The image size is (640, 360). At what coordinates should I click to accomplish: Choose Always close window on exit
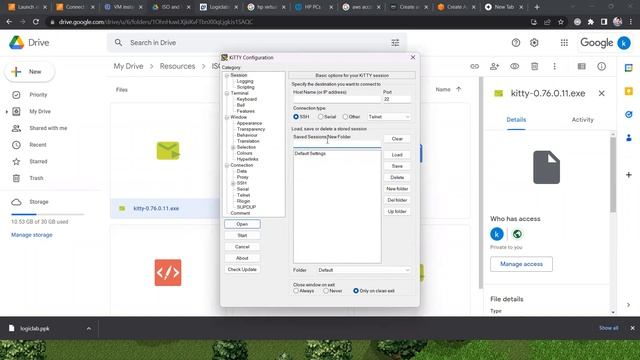coord(296,291)
